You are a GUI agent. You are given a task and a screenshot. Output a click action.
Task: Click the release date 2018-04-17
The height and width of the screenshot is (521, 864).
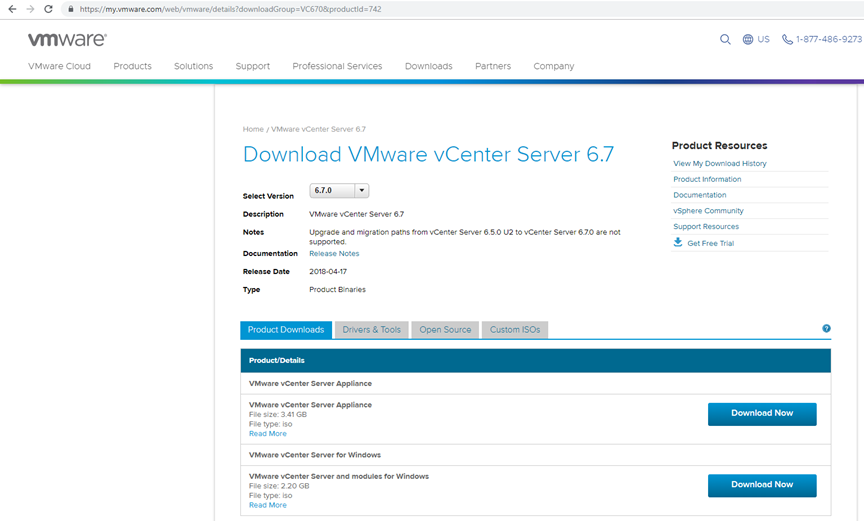(x=328, y=272)
